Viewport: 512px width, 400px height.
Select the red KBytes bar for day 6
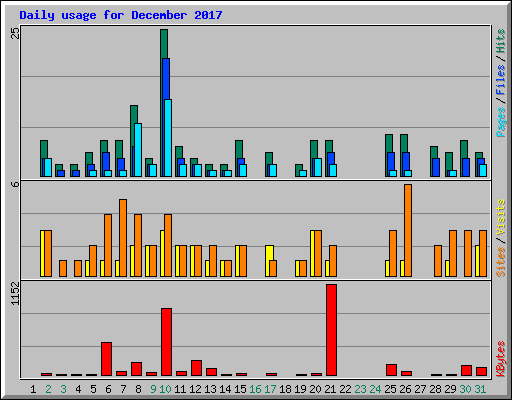(106, 359)
